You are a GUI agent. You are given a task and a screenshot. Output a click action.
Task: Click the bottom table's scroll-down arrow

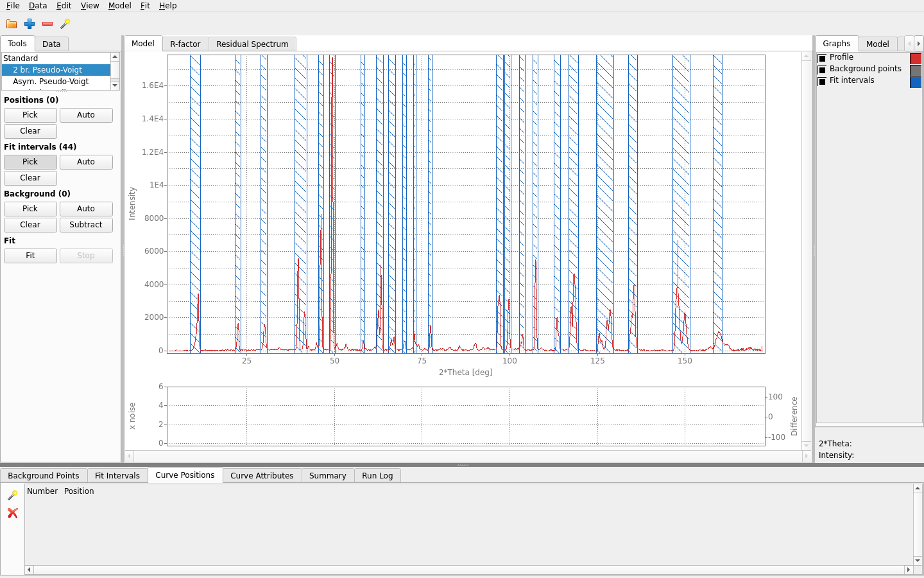coord(918,561)
